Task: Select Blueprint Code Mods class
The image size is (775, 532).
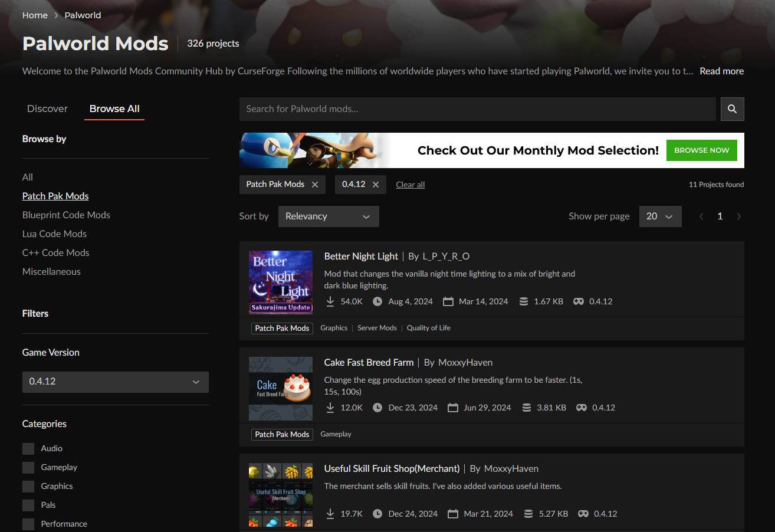Action: coord(66,215)
